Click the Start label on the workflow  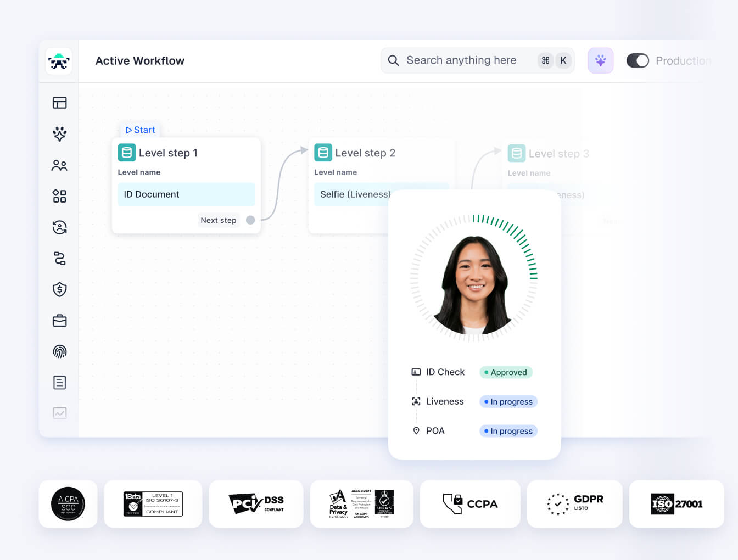[x=141, y=130]
